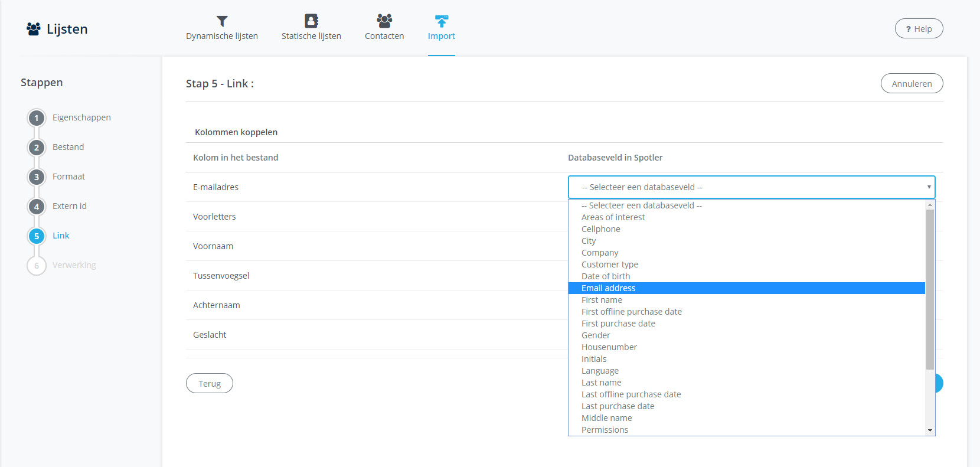Open the Contacten people icon
This screenshot has height=467, width=980.
point(384,21)
